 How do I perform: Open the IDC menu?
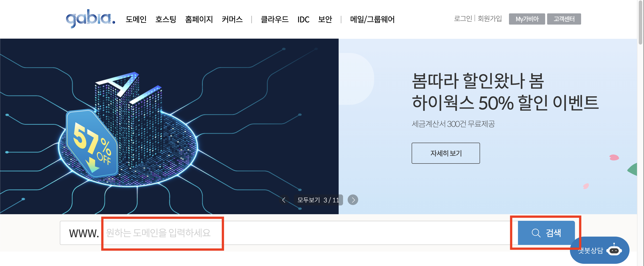point(303,19)
